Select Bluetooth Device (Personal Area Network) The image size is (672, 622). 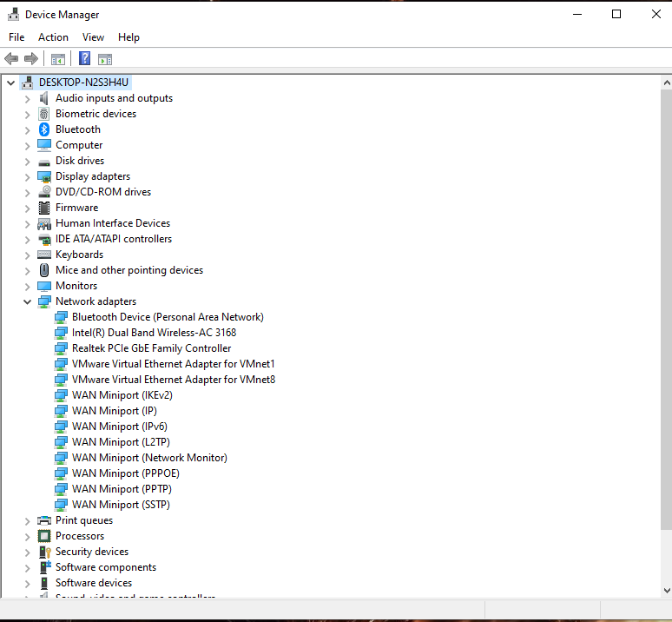(x=168, y=317)
